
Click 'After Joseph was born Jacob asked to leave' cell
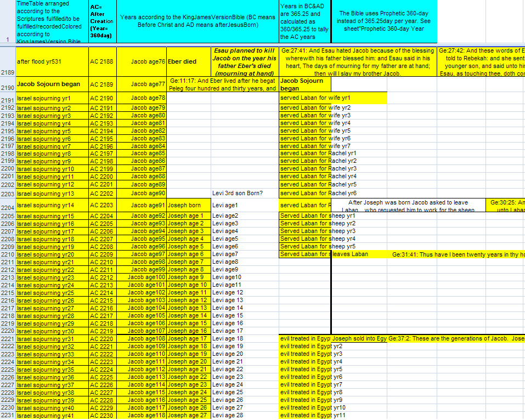[x=408, y=206]
